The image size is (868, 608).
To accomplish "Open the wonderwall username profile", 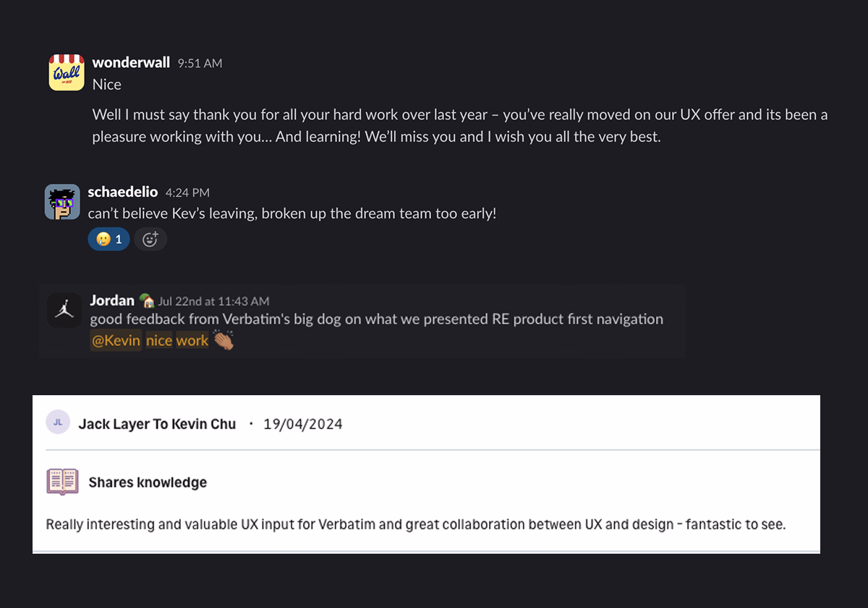I will coord(131,63).
